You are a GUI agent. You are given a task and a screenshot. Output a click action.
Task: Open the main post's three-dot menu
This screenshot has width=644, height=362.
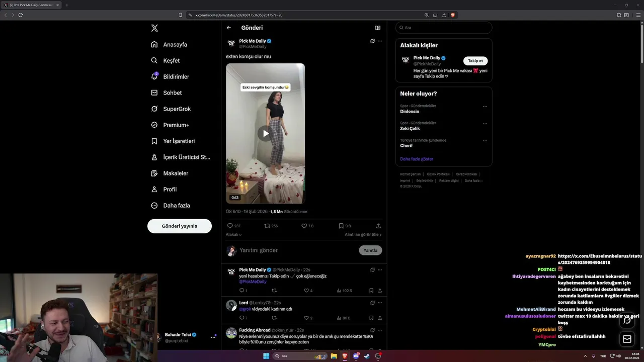(x=380, y=41)
